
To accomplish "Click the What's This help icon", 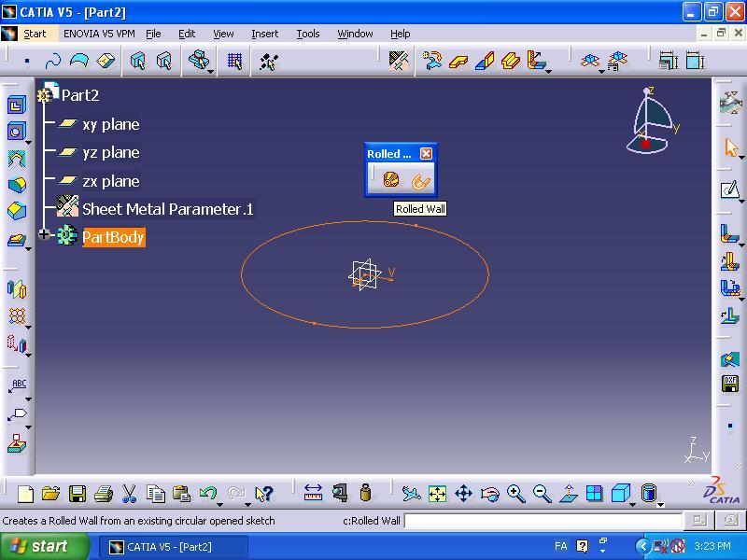I will pyautogui.click(x=264, y=494).
